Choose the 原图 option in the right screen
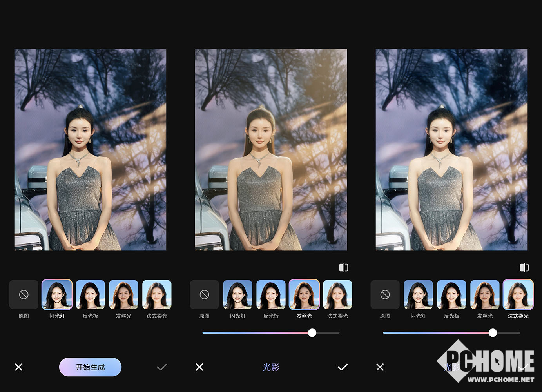The width and height of the screenshot is (542, 392). point(385,295)
